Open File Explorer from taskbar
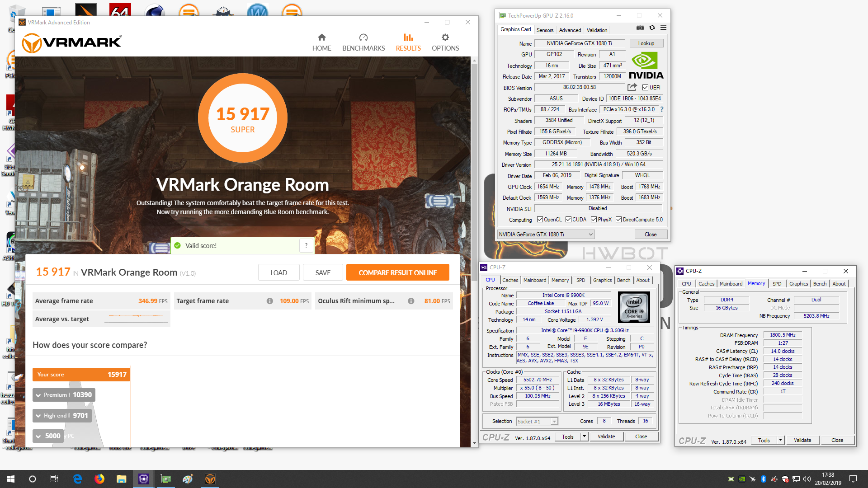Screen dimensions: 868x488 (122, 479)
